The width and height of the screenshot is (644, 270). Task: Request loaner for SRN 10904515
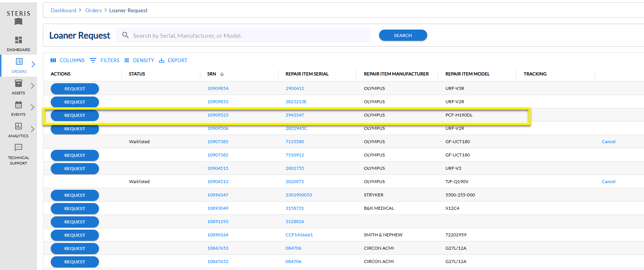[x=75, y=169]
